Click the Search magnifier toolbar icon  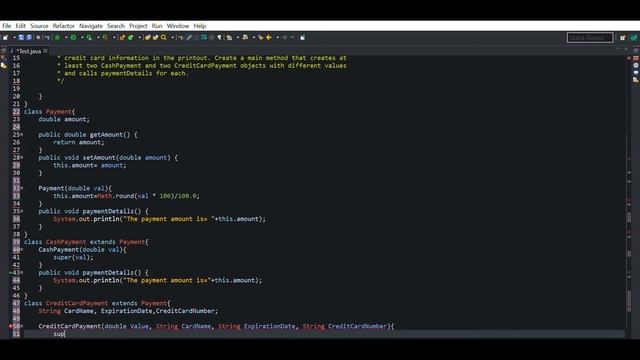coord(164,38)
